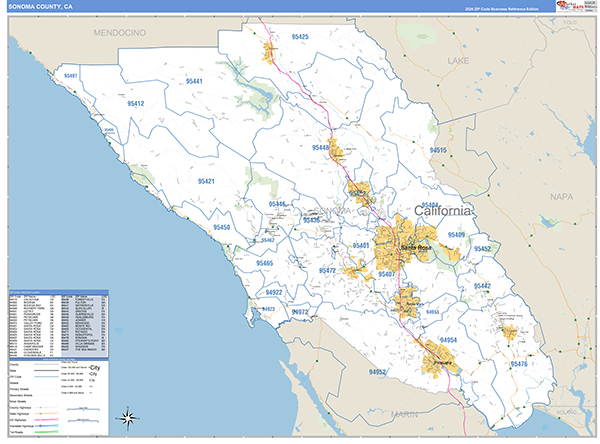Click ZIP code 95412 label
The image size is (600, 444).
click(136, 103)
